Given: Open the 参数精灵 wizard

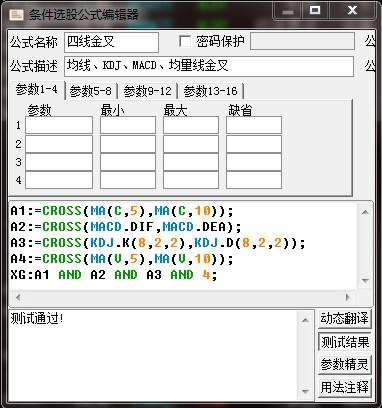Looking at the screenshot, I should point(344,364).
